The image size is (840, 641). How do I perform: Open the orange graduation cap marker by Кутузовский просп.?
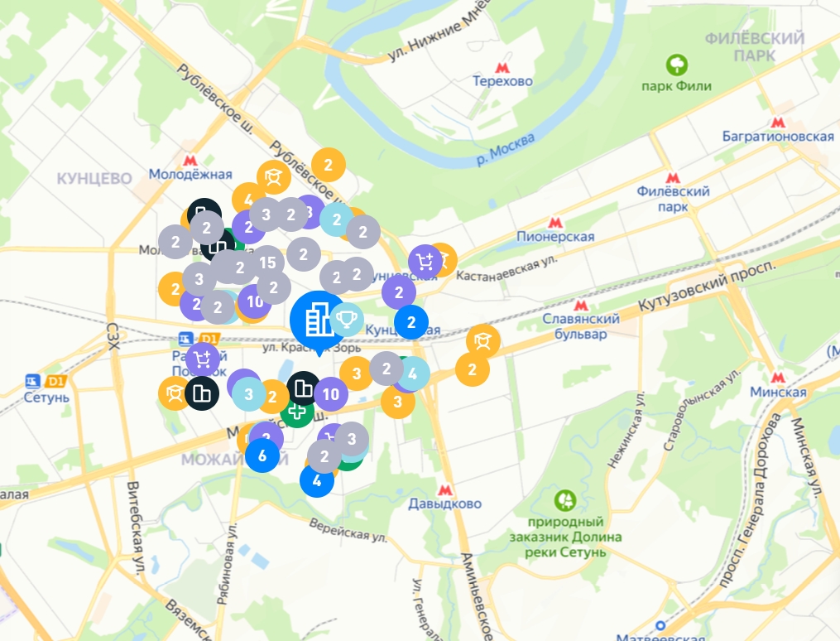click(483, 341)
